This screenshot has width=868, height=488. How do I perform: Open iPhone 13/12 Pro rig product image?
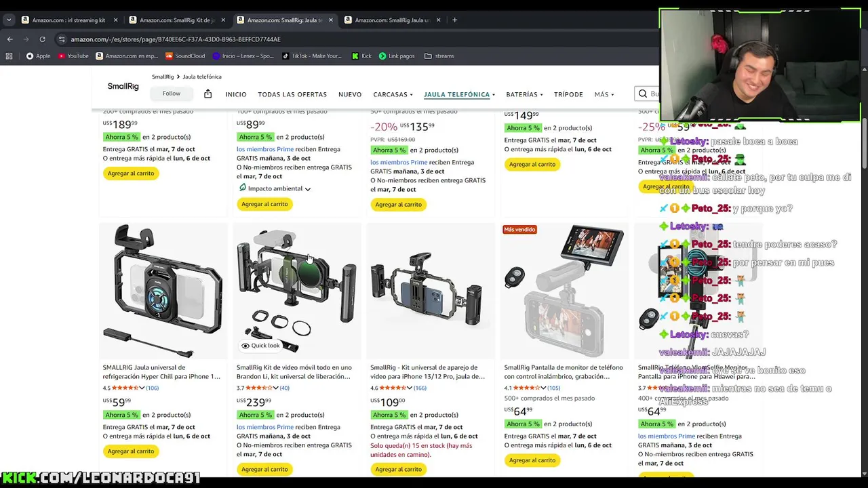(x=430, y=290)
